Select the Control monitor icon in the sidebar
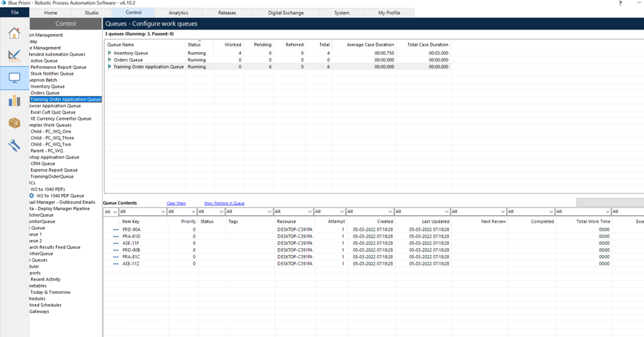644x337 pixels. click(14, 78)
